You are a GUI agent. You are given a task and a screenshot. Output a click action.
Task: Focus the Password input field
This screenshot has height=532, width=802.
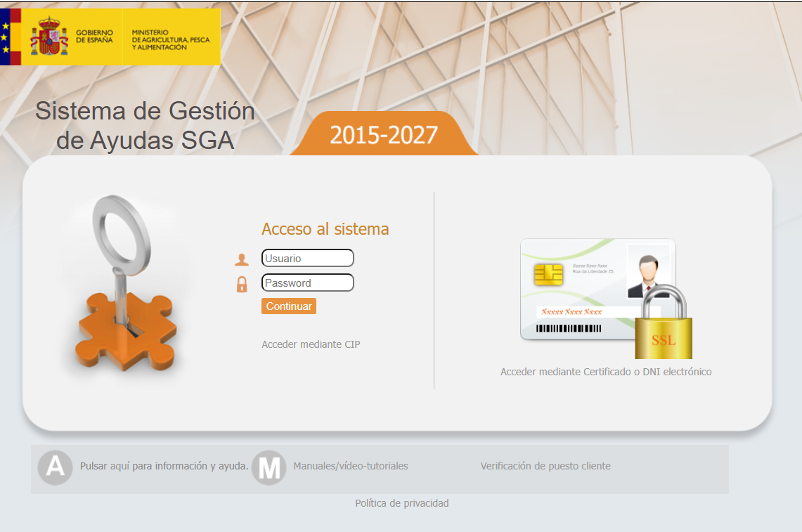click(307, 283)
